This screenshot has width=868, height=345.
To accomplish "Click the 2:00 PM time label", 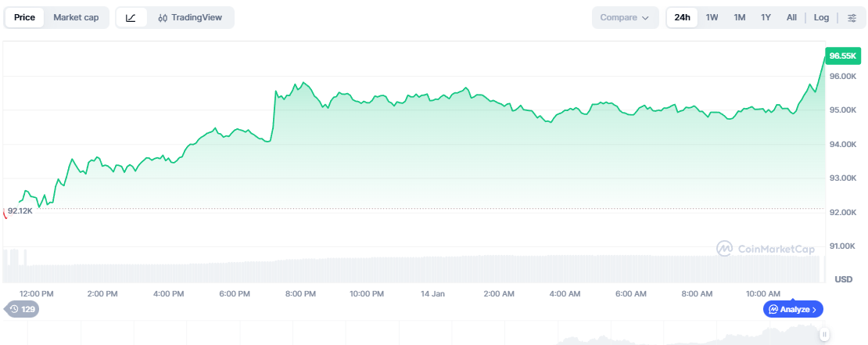I will tap(103, 293).
